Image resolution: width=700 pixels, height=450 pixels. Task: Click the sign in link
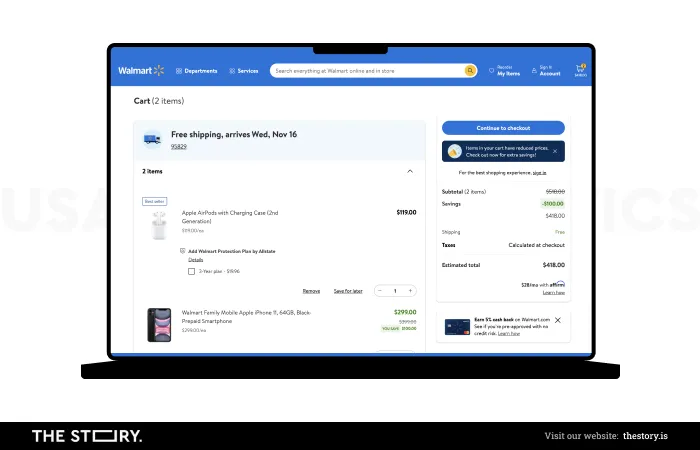539,173
